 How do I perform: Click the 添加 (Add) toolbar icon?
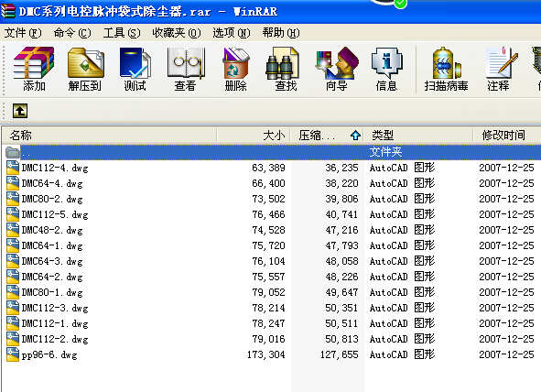click(x=34, y=69)
